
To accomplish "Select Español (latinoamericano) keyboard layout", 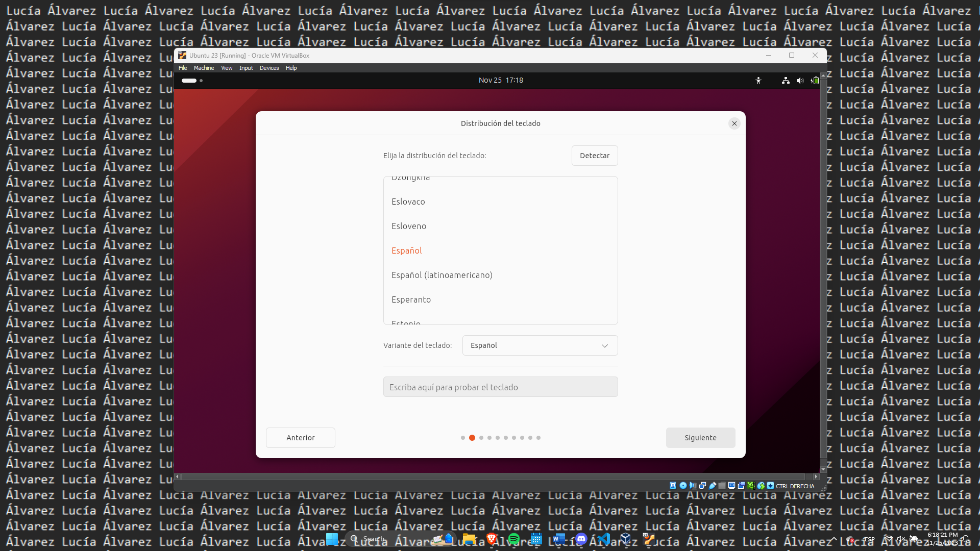I will 442,275.
